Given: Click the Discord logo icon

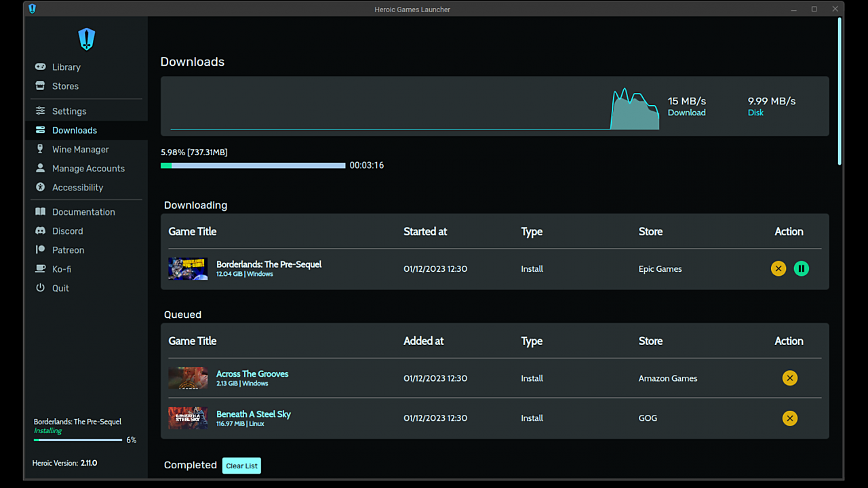Looking at the screenshot, I should pos(40,230).
